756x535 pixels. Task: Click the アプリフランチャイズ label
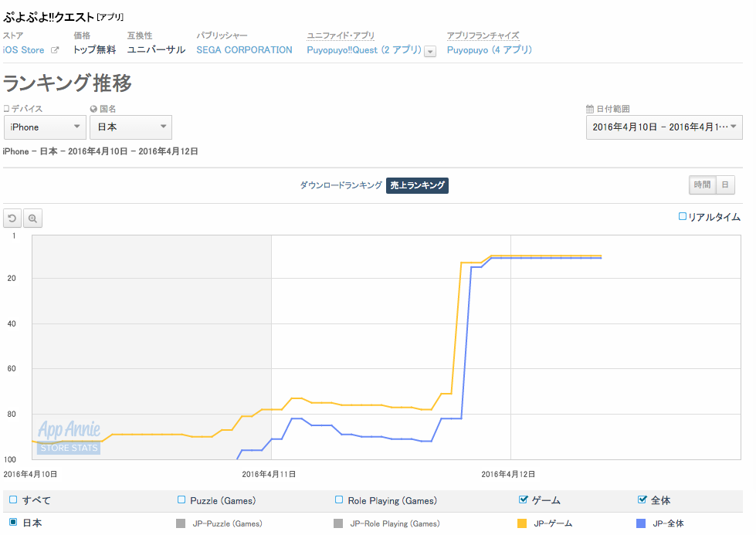(483, 36)
